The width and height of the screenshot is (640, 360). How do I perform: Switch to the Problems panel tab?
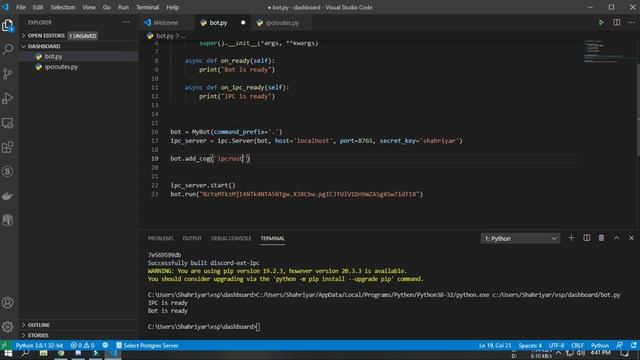(x=160, y=238)
